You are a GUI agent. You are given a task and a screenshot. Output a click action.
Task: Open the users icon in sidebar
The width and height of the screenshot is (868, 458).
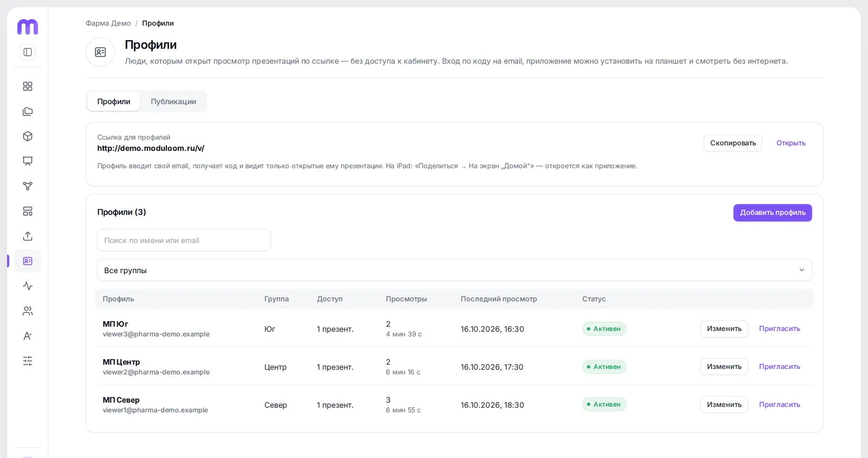pyautogui.click(x=28, y=311)
